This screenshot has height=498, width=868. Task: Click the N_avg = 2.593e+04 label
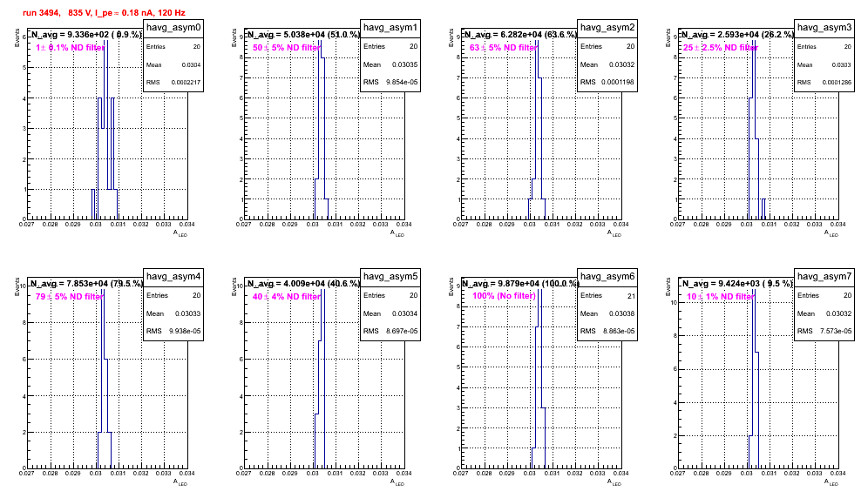tap(737, 34)
